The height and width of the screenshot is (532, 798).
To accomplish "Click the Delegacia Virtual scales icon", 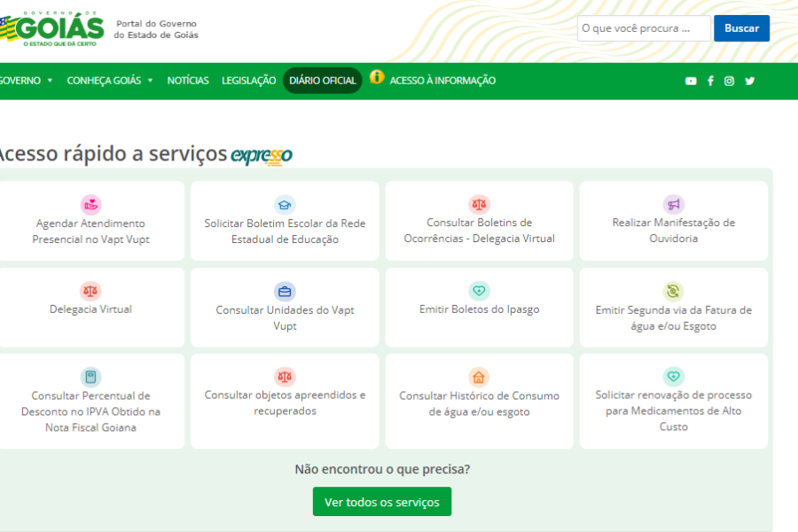I will click(x=90, y=291).
